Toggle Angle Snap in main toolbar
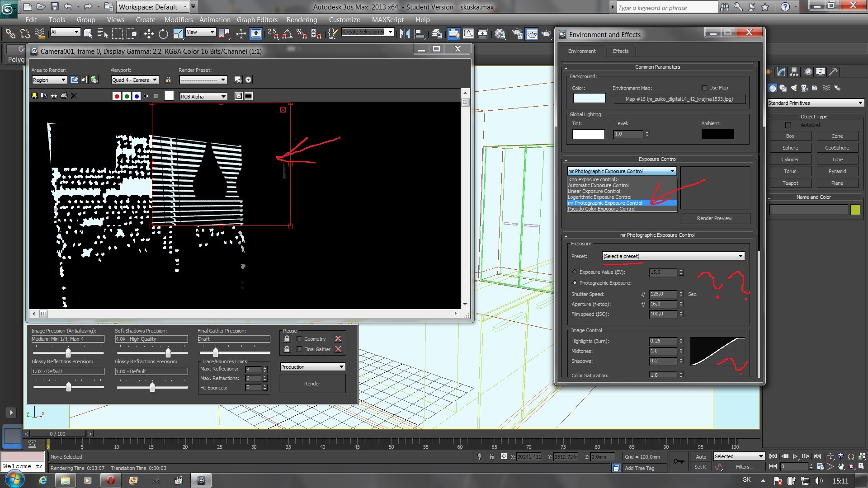The height and width of the screenshot is (488, 868). 287,33
